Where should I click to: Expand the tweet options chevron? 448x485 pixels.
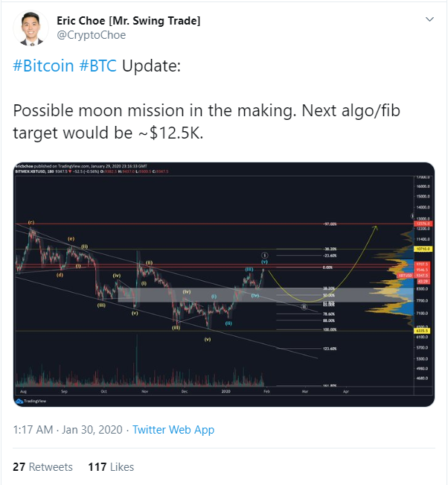429,19
